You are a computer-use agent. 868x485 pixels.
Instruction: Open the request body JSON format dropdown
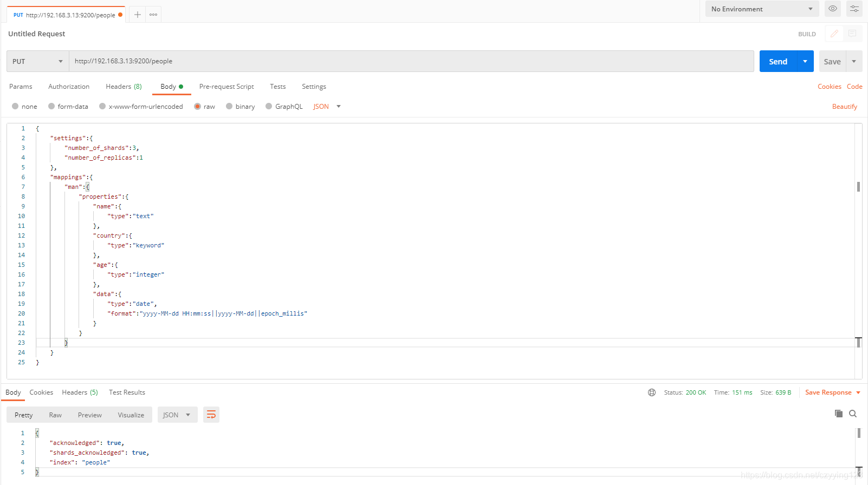coord(327,107)
